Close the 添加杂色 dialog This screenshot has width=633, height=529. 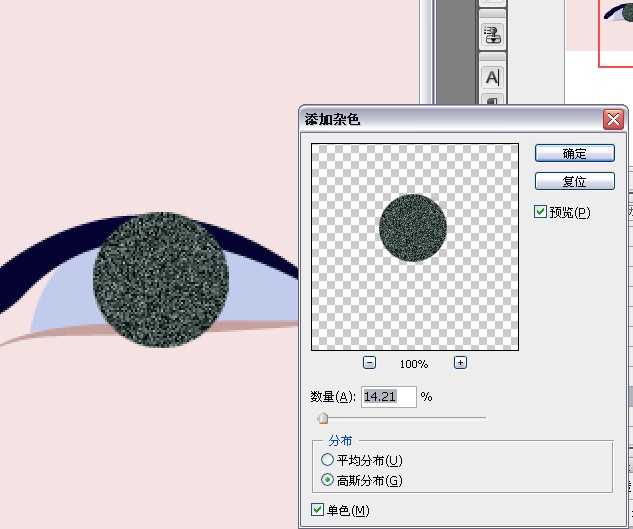pos(613,119)
